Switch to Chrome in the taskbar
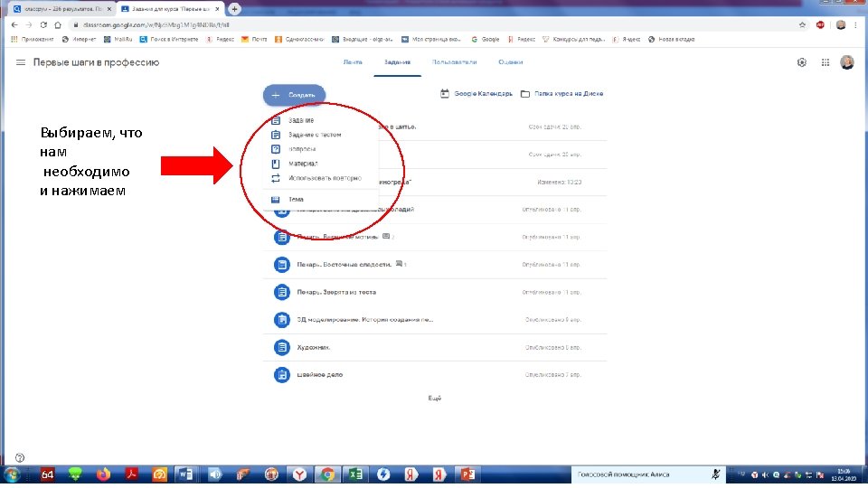868x488 pixels. (x=327, y=474)
